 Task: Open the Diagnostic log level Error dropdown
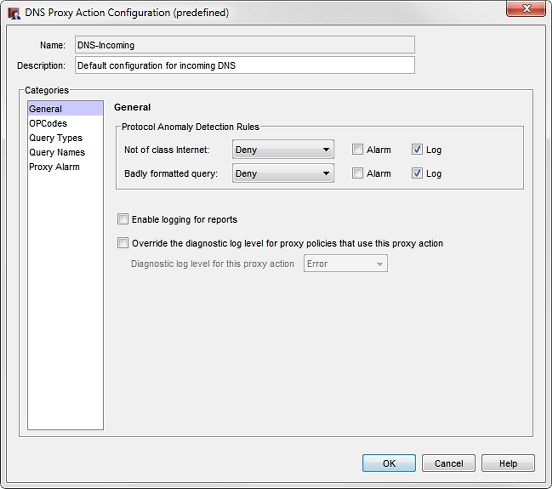tap(345, 264)
